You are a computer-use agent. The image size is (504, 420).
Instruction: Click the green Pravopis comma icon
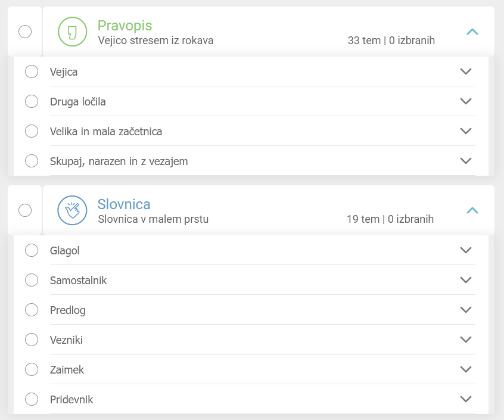point(73,32)
